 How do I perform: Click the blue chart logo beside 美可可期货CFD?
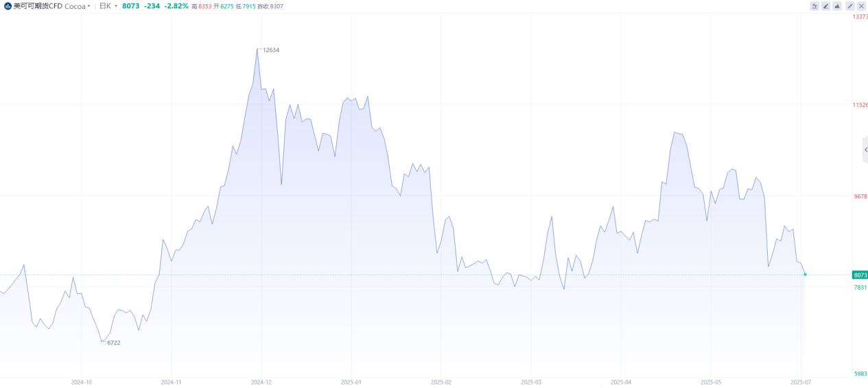click(8, 5)
